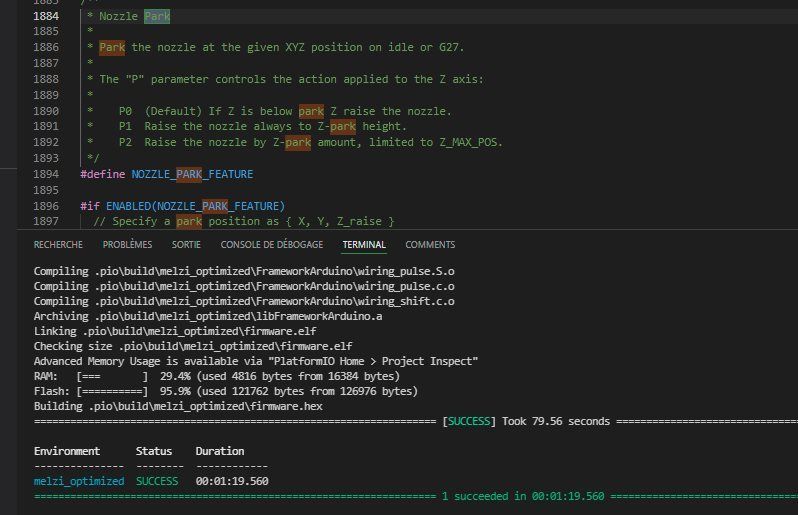Switch to the COMMENTS tab
Screen dimensions: 798x515
coord(430,244)
